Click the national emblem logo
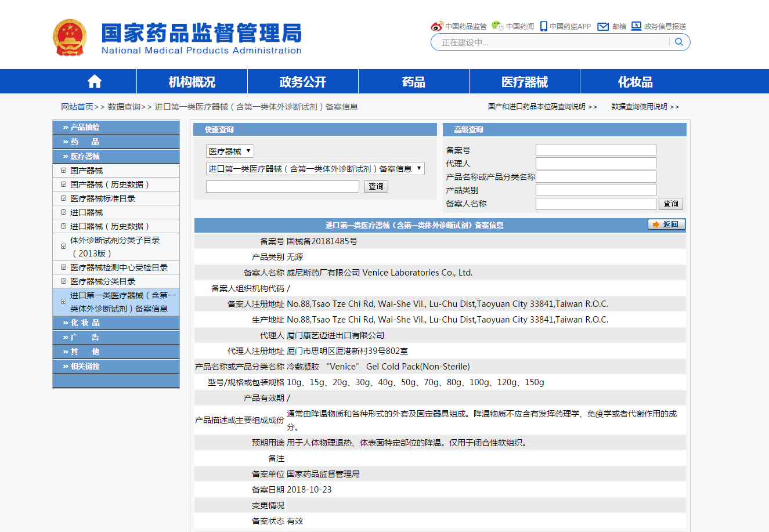Viewport: 769px width, 532px height. coord(70,38)
